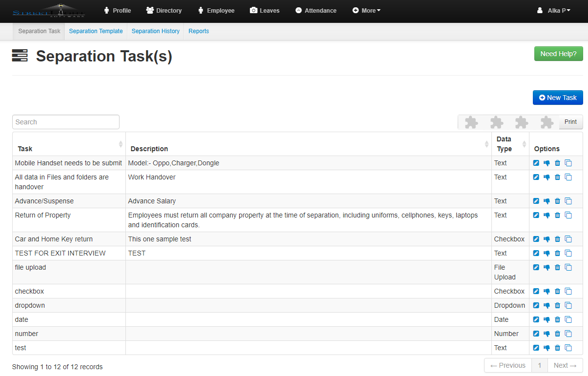Delete the Advance/Suspense task
Viewport: 588px width, 376px height.
pos(557,201)
